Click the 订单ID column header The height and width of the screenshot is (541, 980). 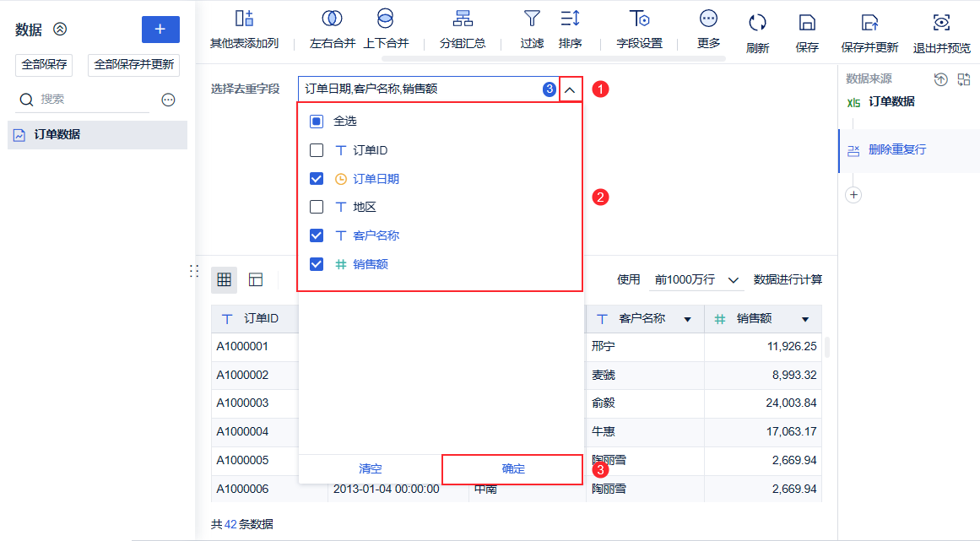click(x=254, y=319)
